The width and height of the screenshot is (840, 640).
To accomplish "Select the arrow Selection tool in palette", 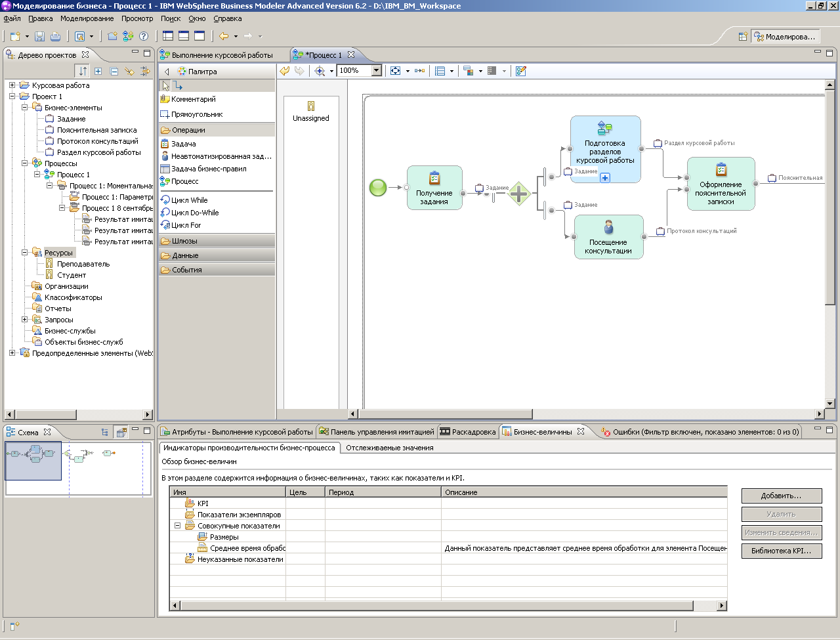I will click(165, 85).
